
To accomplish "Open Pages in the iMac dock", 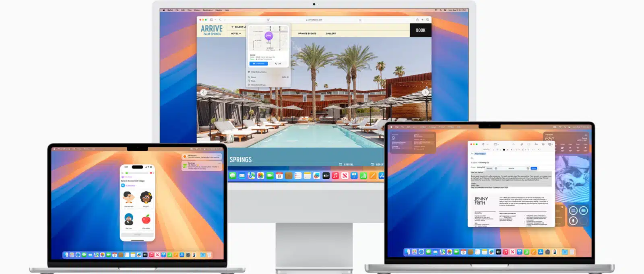I will pyautogui.click(x=373, y=176).
